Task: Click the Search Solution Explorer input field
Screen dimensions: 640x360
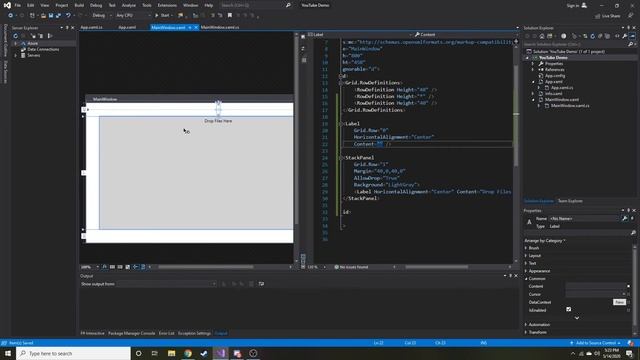Action: 576,44
